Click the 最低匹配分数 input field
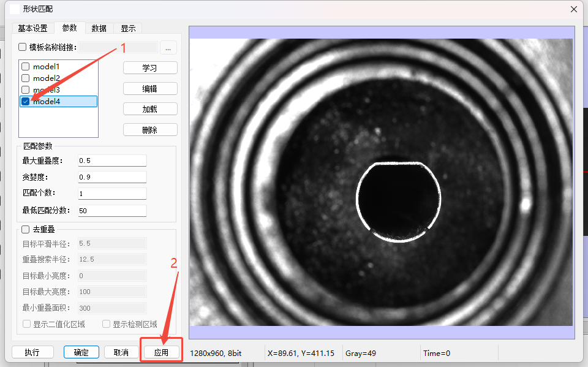Screen dimensions: 588x367 point(112,211)
